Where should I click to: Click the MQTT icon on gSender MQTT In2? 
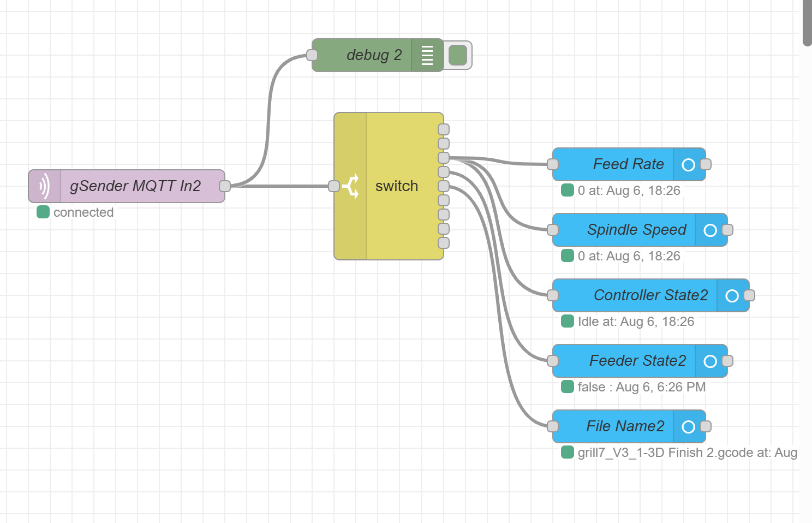click(x=44, y=186)
